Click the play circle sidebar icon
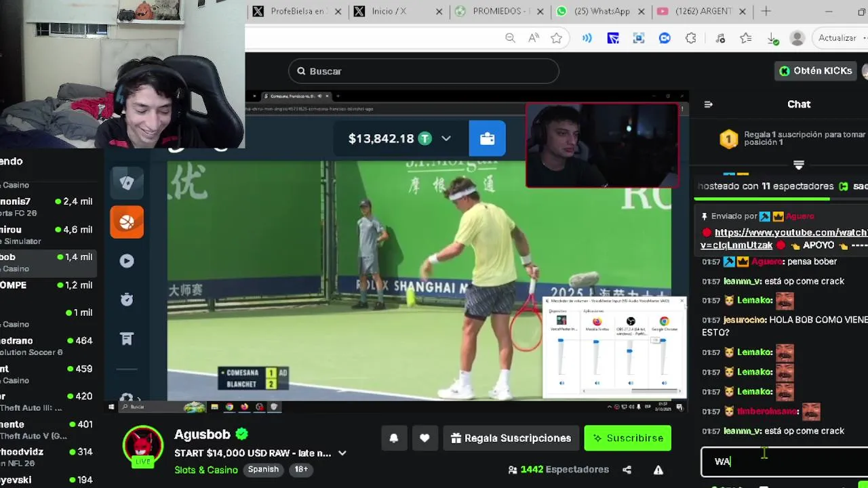 pyautogui.click(x=127, y=261)
